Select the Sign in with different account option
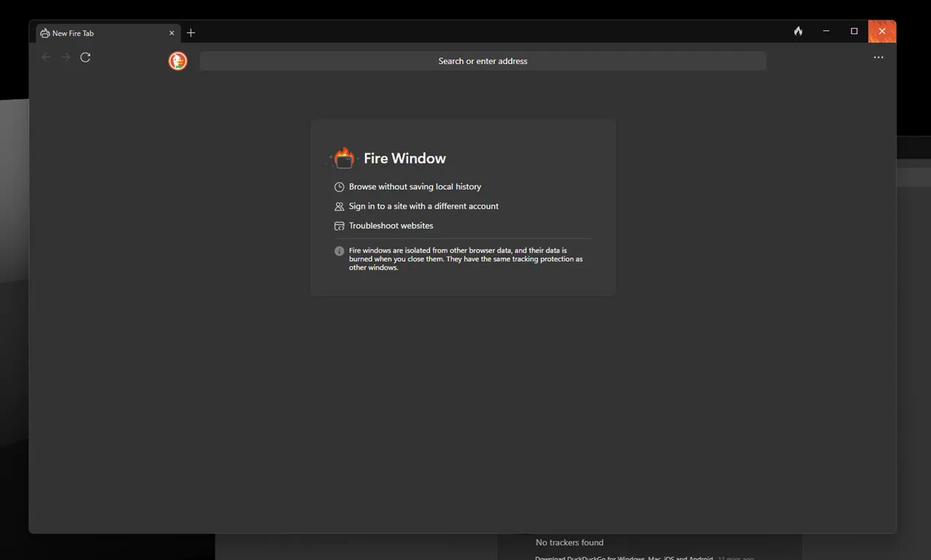 pos(423,207)
